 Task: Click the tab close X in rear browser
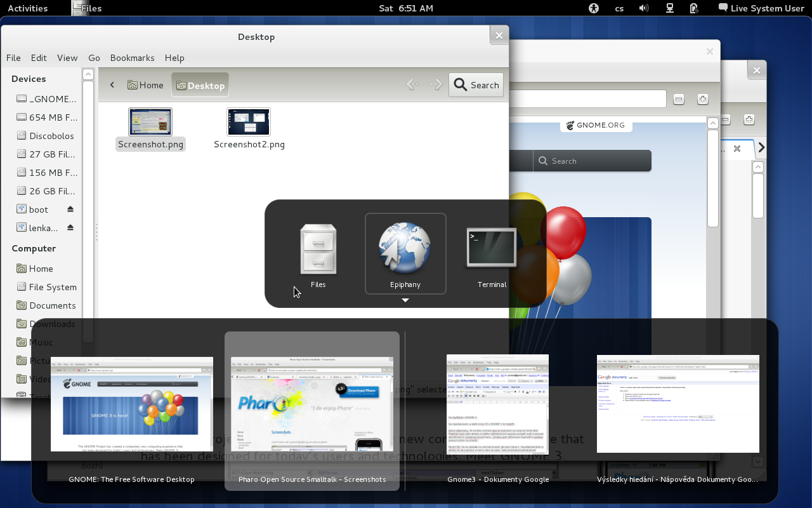[x=737, y=149]
